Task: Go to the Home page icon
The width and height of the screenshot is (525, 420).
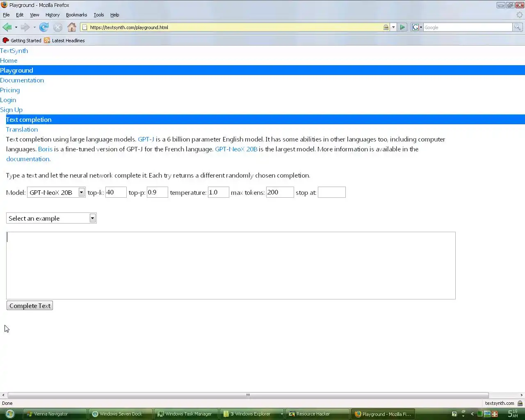Action: pos(72,27)
